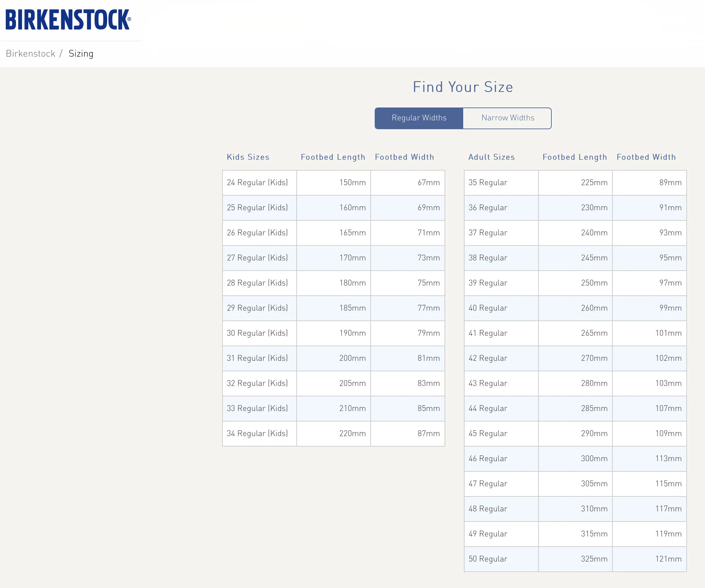Click the 121mm footbed width value
Image resolution: width=705 pixels, height=588 pixels.
pos(668,559)
